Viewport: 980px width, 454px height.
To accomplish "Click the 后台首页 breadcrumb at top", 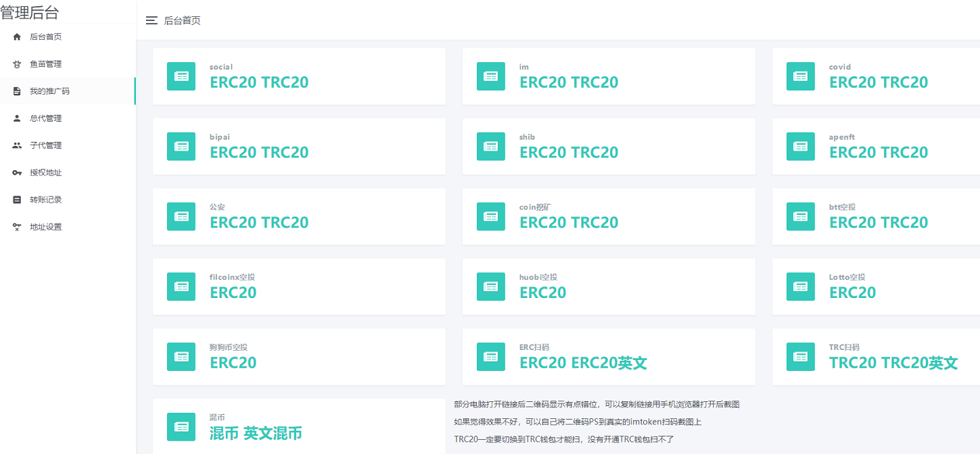I will (x=181, y=20).
